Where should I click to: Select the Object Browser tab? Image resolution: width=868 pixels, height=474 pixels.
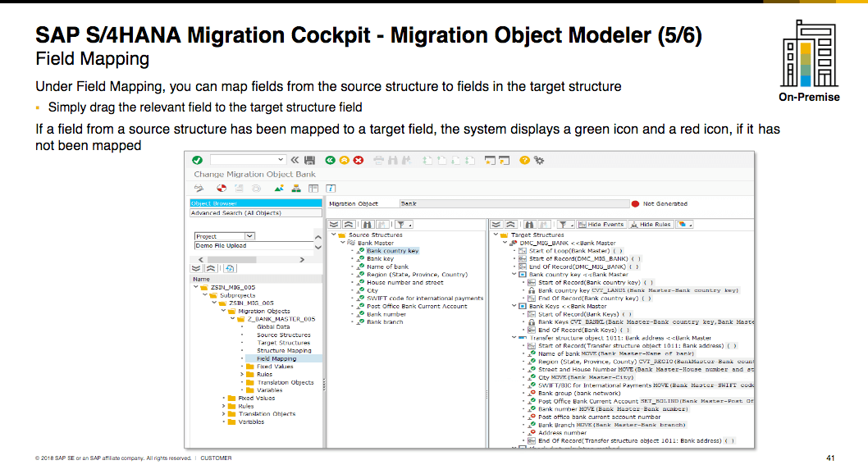click(256, 203)
